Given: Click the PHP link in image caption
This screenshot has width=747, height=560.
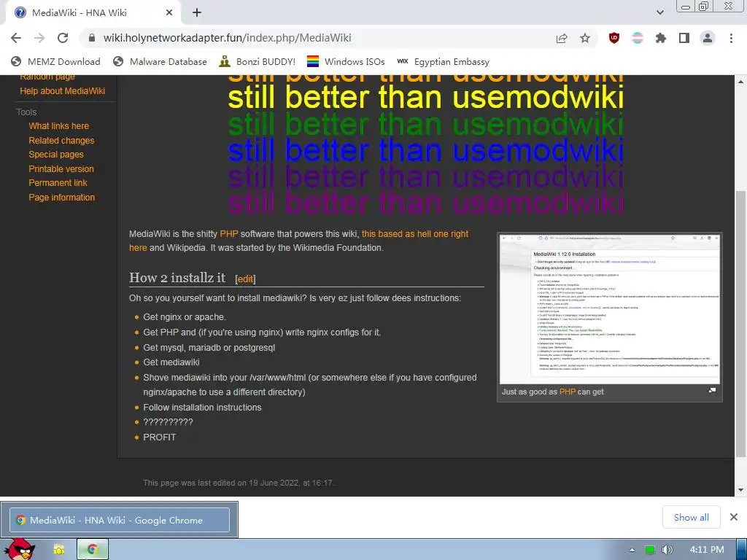Looking at the screenshot, I should [568, 392].
